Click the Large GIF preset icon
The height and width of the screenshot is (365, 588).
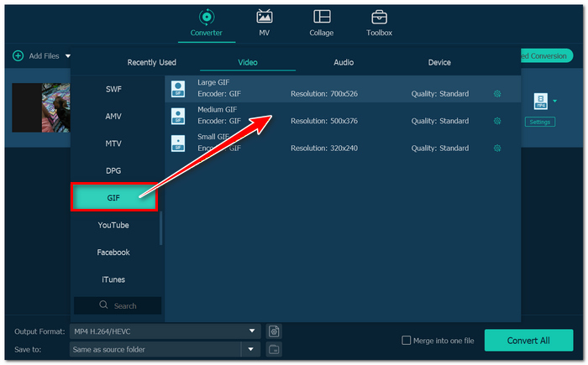(x=178, y=89)
